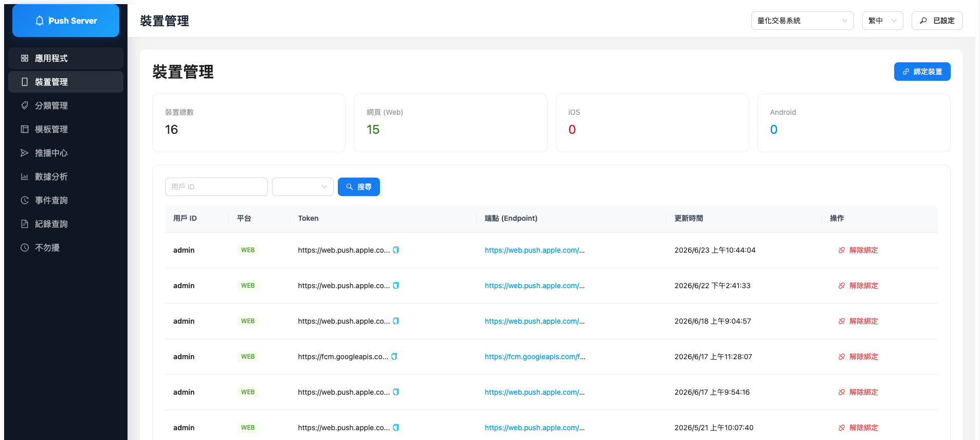Click the 應用程式 grid icon in sidebar
Viewport: 980px width, 440px height.
(25, 58)
